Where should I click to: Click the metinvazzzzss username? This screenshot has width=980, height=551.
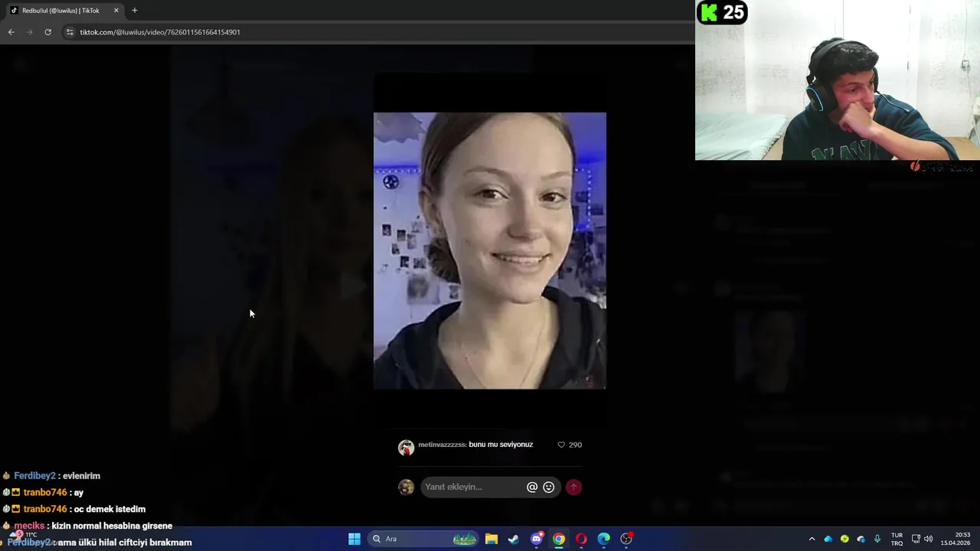pyautogui.click(x=441, y=445)
